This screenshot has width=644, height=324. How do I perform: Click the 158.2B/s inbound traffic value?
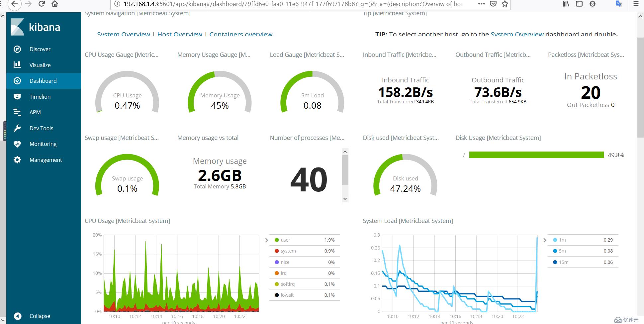406,92
